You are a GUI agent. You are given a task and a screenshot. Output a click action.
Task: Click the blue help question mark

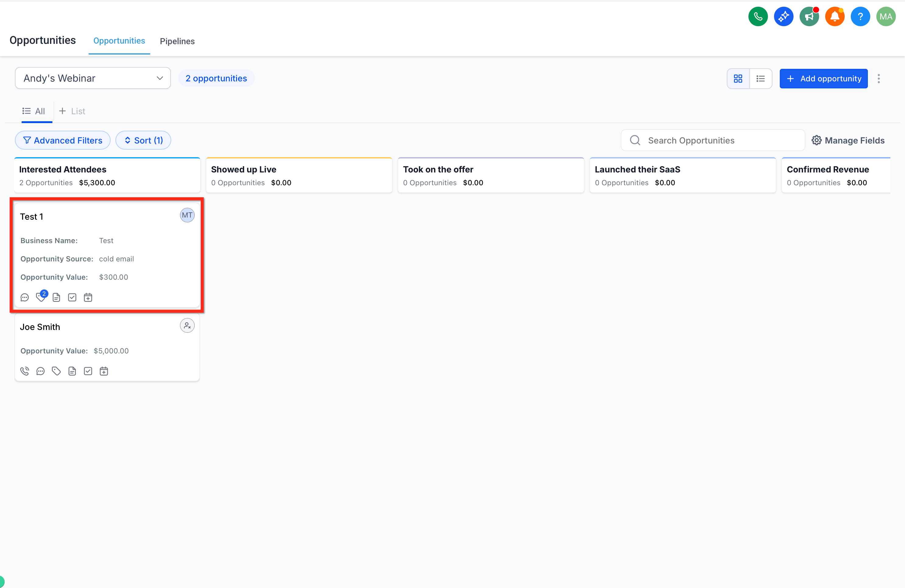[860, 17]
